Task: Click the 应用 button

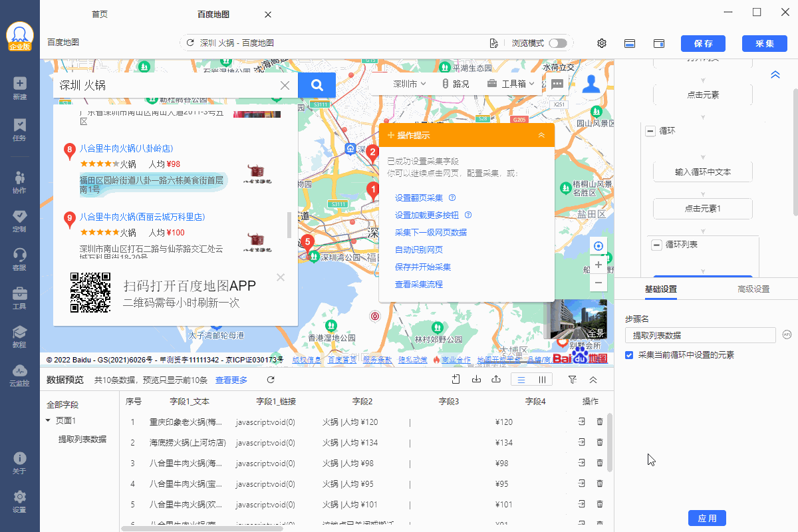Action: 708,518
